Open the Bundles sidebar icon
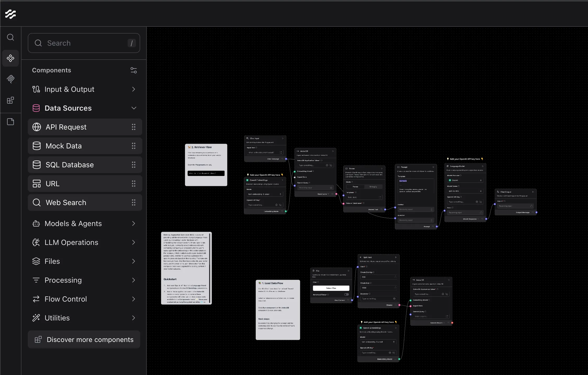Image resolution: width=588 pixels, height=375 pixels. tap(10, 100)
